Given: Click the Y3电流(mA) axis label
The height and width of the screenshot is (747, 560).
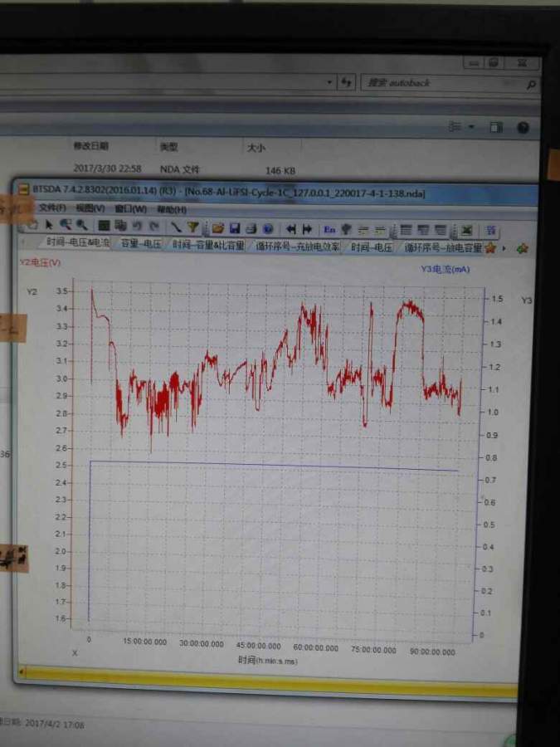Looking at the screenshot, I should point(446,269).
